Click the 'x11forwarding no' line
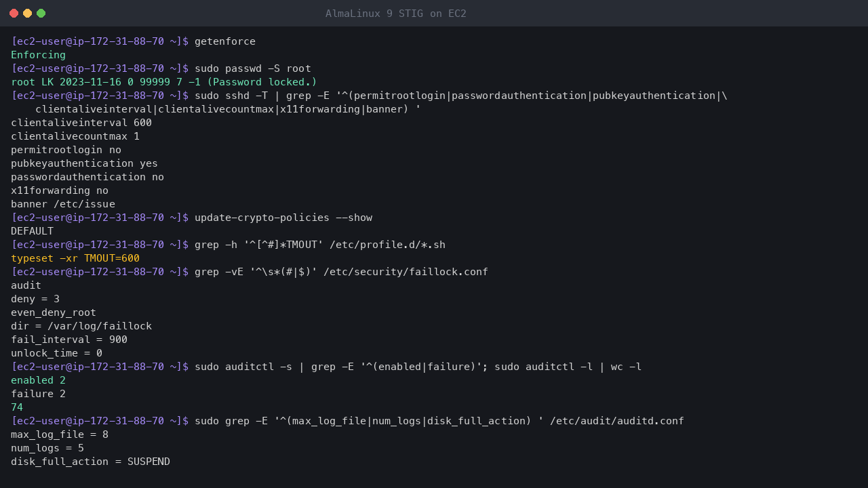 click(60, 190)
